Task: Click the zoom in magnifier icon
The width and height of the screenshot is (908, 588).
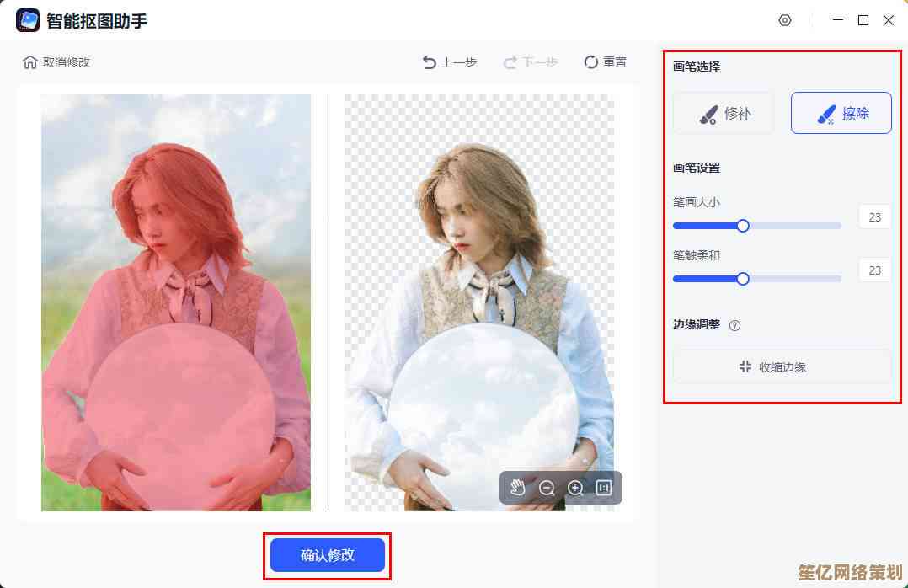Action: (575, 488)
